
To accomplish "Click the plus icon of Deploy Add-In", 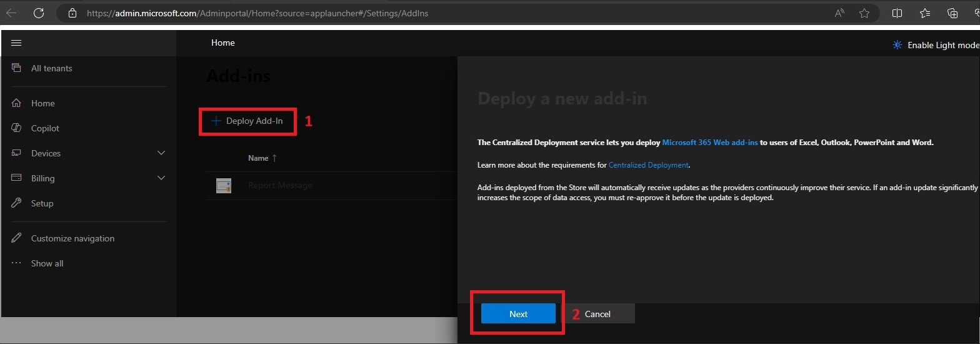I will point(216,121).
